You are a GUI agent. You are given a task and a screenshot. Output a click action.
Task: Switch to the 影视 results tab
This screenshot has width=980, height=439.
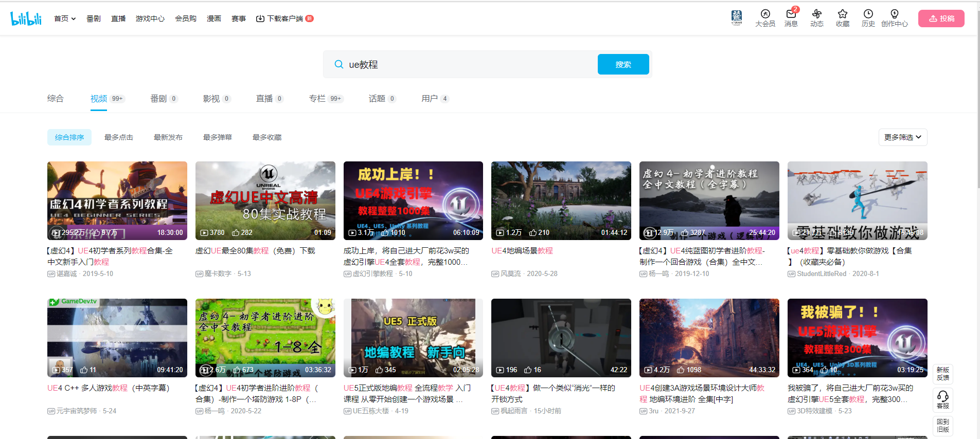coord(217,98)
